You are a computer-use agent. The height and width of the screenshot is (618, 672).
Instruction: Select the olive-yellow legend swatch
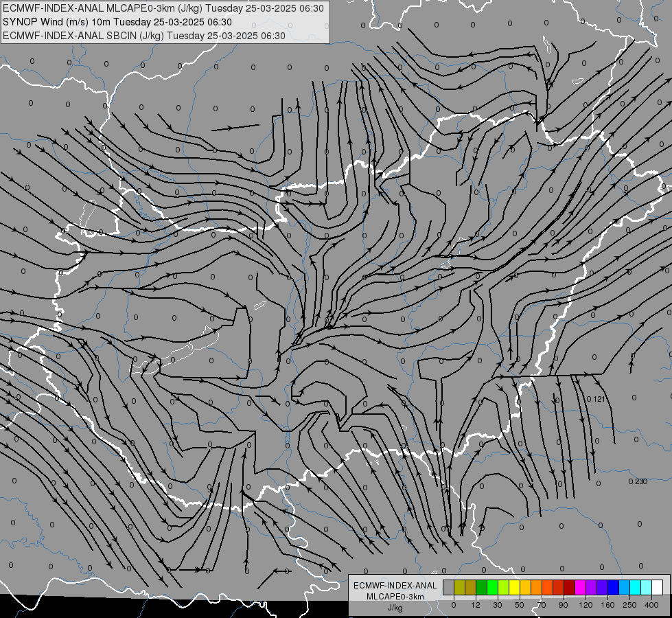(x=459, y=588)
